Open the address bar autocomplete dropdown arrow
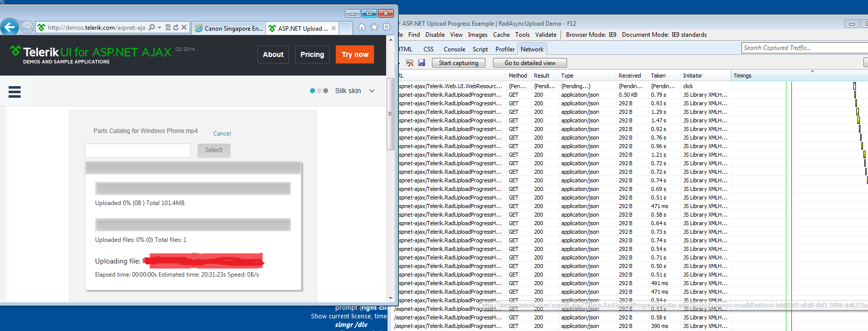The height and width of the screenshot is (331, 868). [x=160, y=28]
